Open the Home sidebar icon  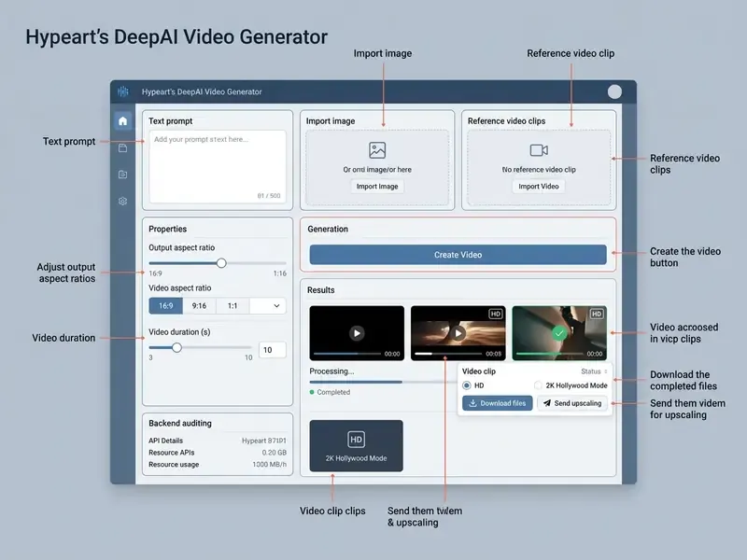(122, 121)
